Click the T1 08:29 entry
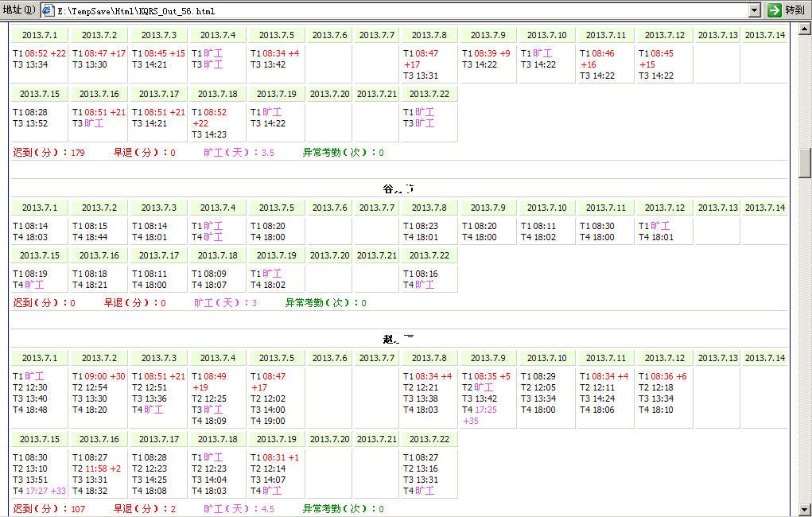Viewport: 812px width, 517px height. [x=538, y=376]
